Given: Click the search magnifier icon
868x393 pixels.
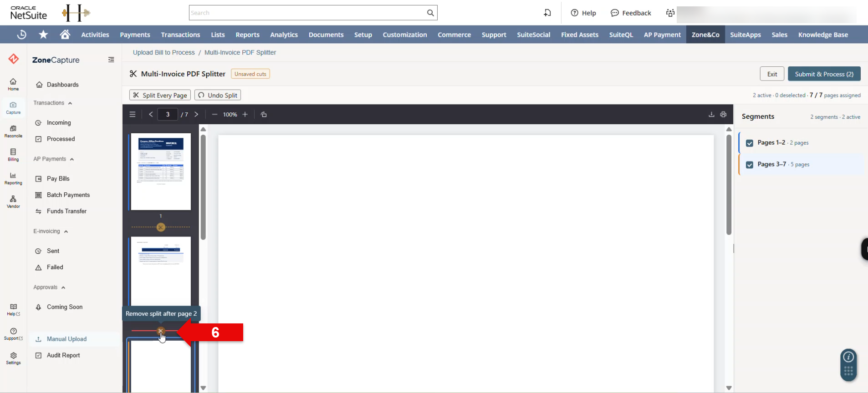Looking at the screenshot, I should (430, 13).
